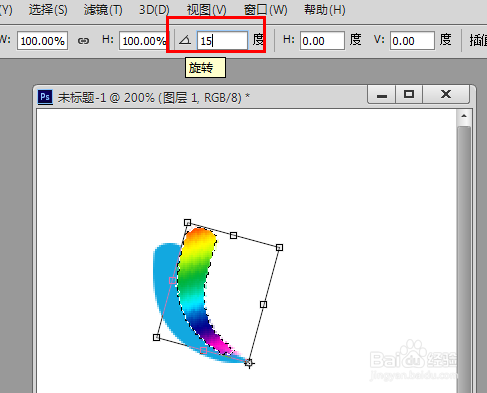Click the left-middle pink transform handle
The image size is (487, 393).
(x=172, y=280)
